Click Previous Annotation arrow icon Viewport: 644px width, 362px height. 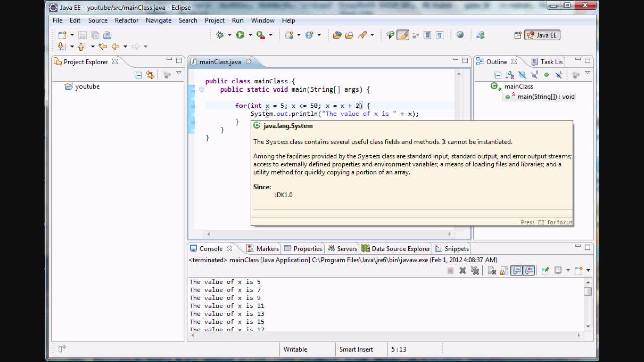(82, 46)
